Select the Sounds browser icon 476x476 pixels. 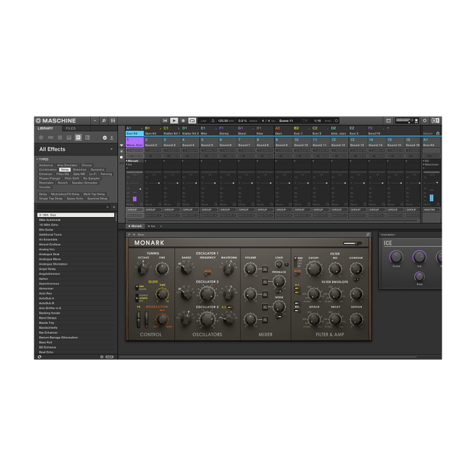tap(60, 138)
